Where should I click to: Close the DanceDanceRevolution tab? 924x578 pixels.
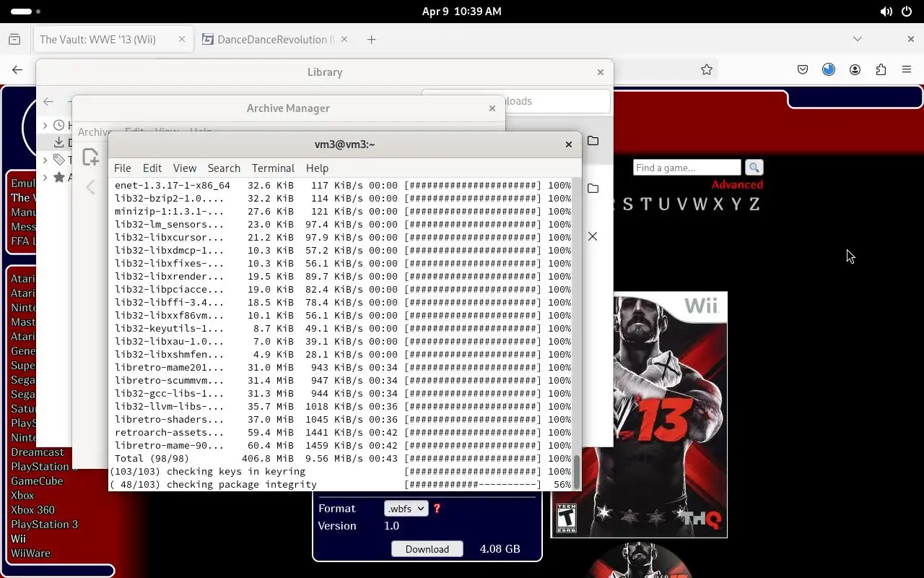coord(343,40)
